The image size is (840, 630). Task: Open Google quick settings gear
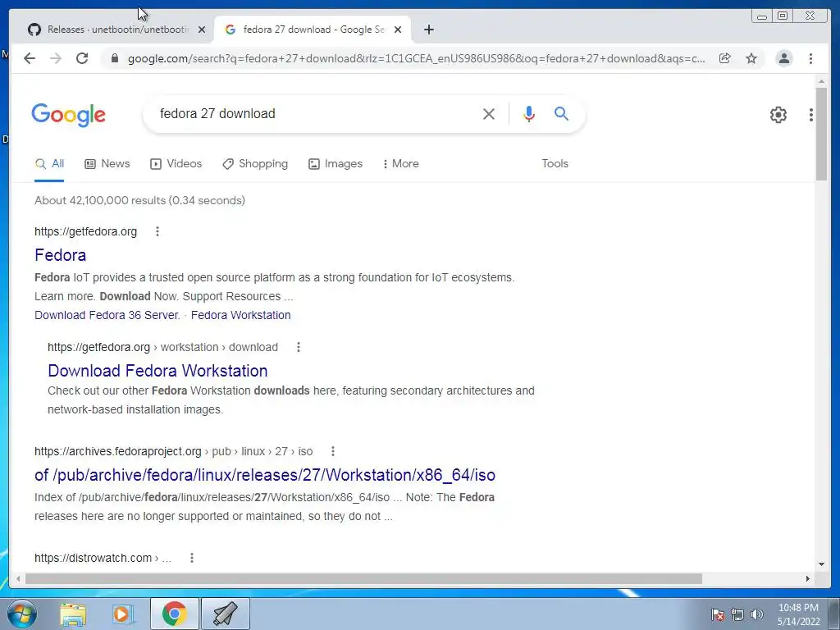pyautogui.click(x=778, y=114)
